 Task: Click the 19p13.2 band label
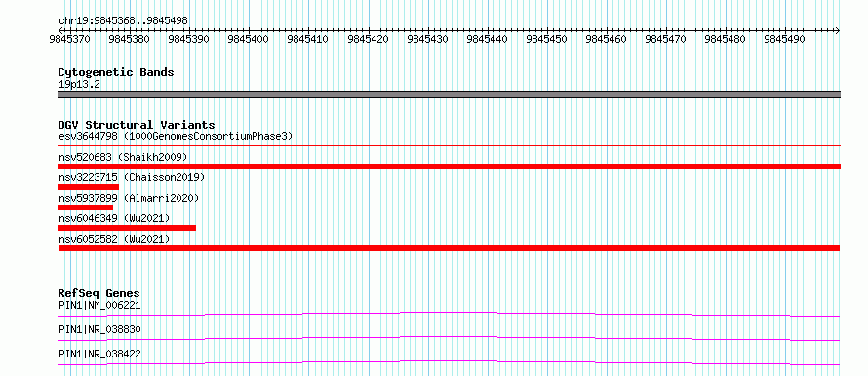point(79,84)
